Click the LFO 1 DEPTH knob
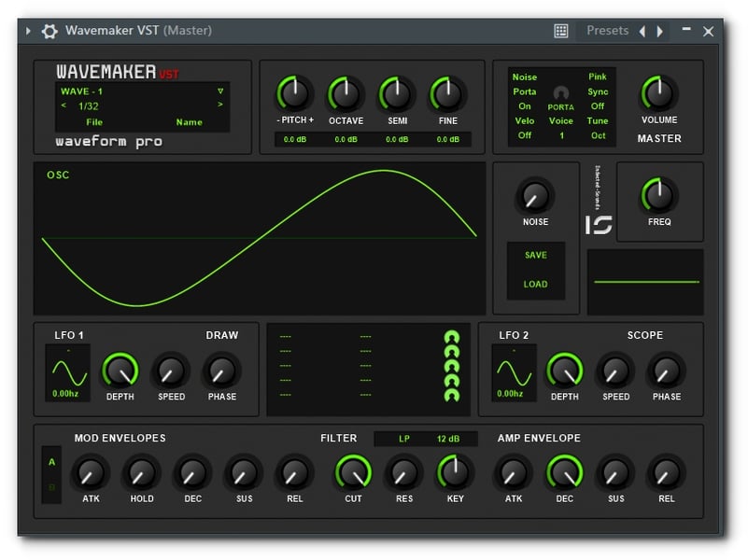 tap(120, 371)
